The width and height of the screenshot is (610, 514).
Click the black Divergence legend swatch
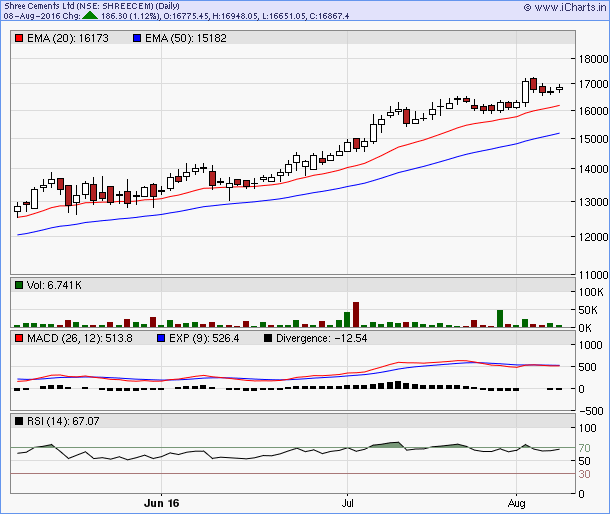point(268,338)
